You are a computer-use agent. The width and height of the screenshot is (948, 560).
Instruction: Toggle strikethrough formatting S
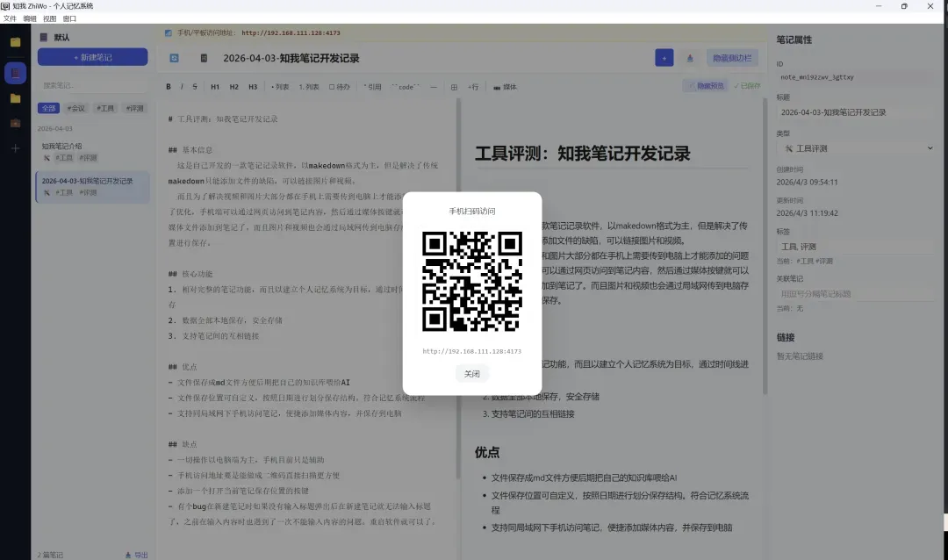[195, 87]
